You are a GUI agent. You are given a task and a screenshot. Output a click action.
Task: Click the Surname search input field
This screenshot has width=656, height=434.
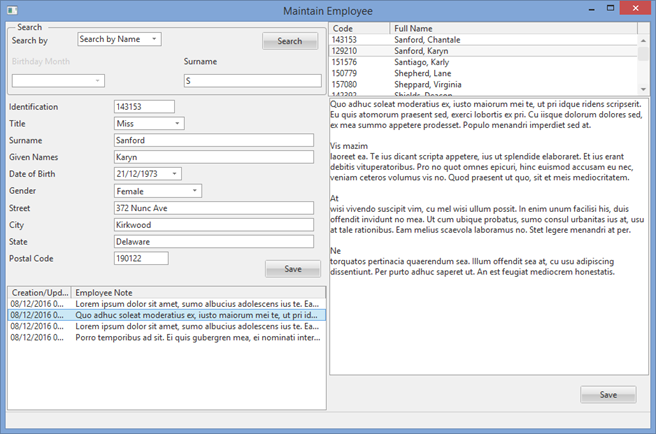click(253, 81)
